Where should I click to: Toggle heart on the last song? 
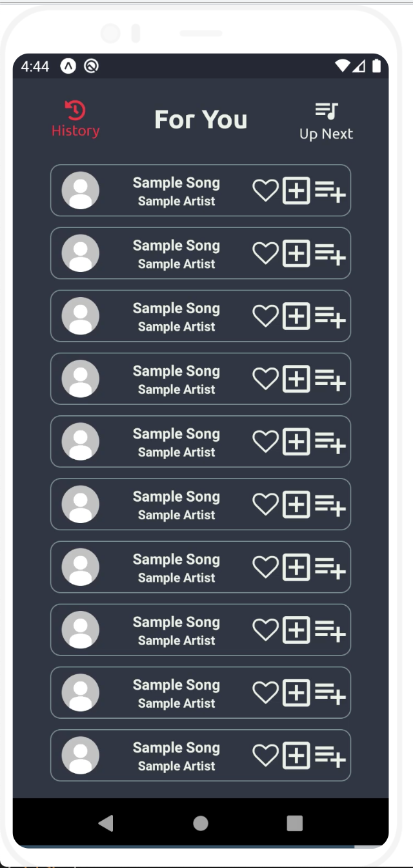(x=265, y=756)
